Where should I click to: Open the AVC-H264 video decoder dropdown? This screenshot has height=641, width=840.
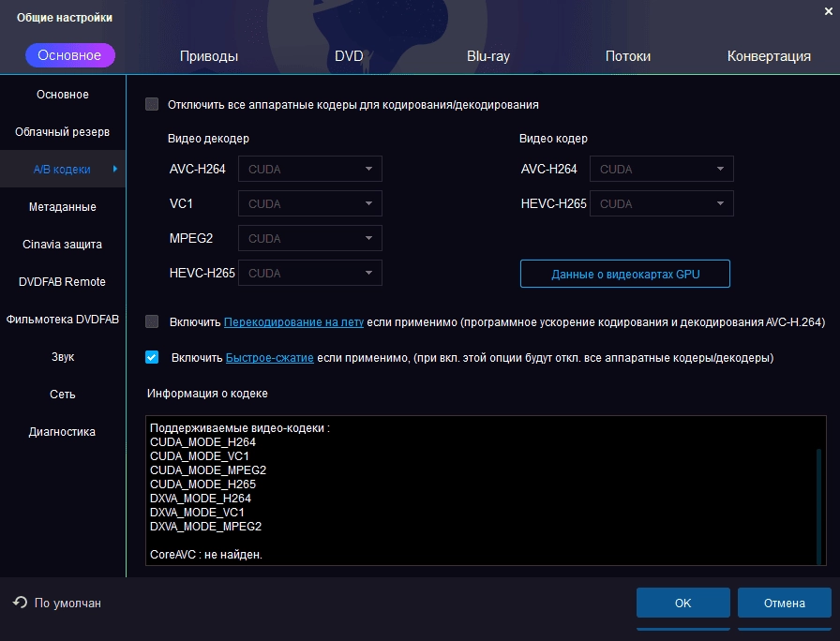pos(310,169)
